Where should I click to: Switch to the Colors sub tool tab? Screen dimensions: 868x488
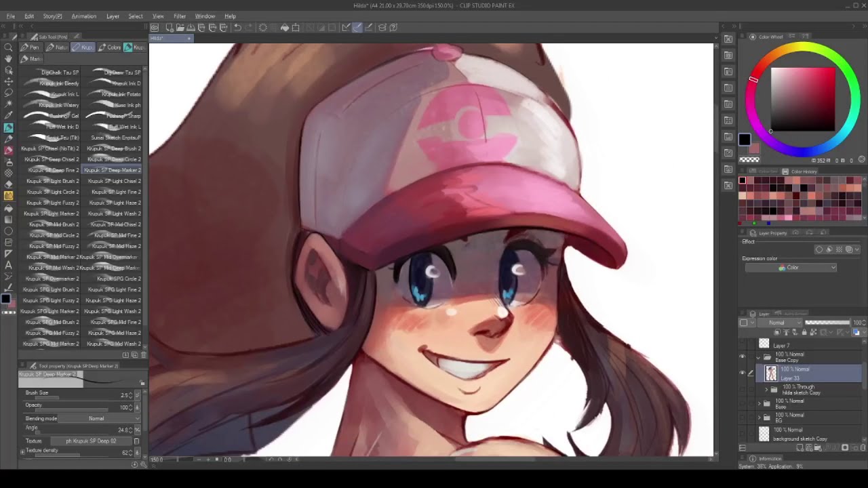[110, 47]
